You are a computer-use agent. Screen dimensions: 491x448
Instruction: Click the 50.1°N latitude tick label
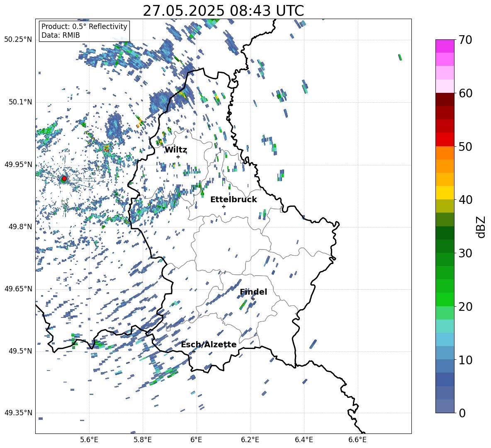(x=21, y=102)
